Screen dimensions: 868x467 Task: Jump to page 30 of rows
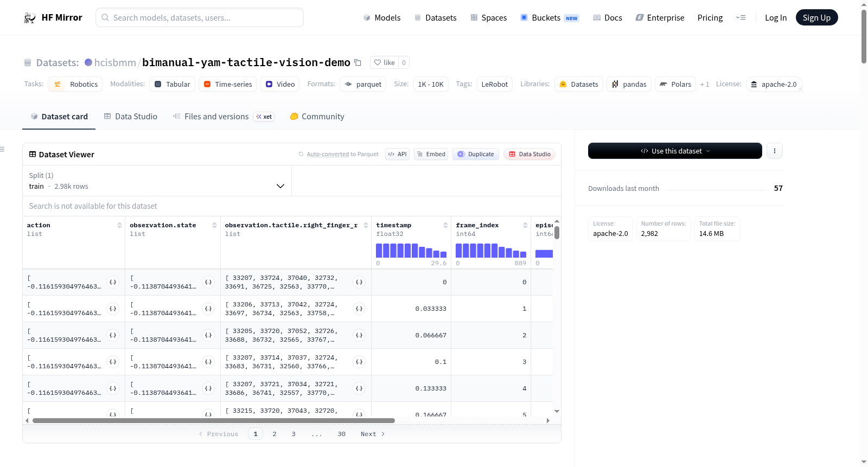tap(342, 434)
